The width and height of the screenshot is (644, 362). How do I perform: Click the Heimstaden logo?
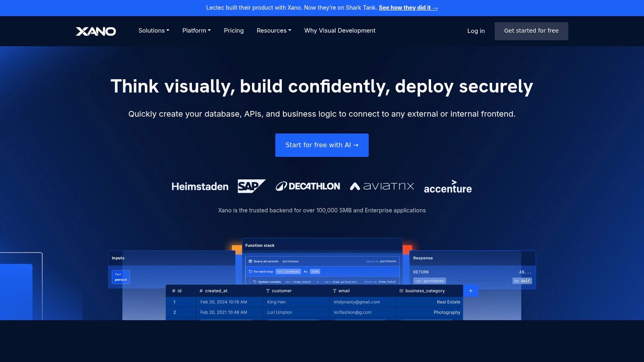coord(200,187)
